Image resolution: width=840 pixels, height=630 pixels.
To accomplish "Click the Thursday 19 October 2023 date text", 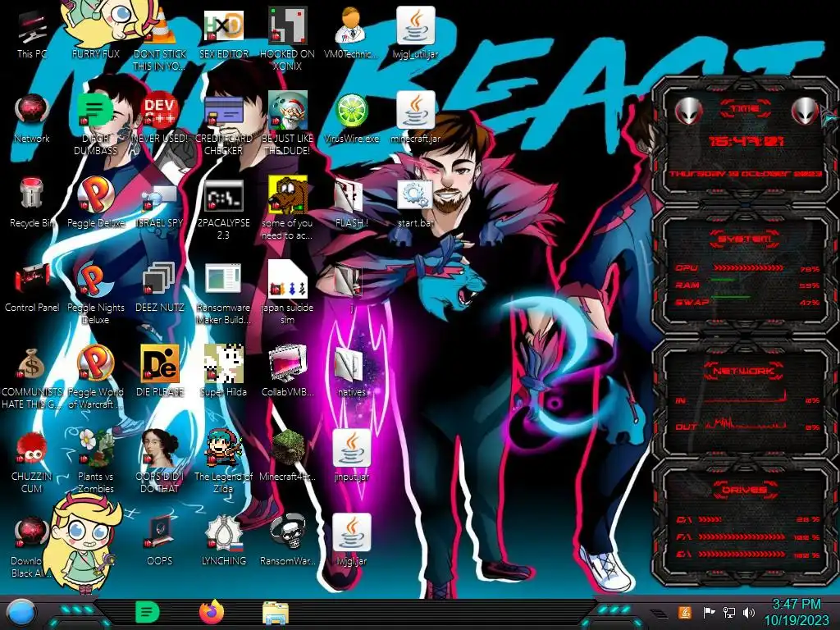I will click(745, 174).
